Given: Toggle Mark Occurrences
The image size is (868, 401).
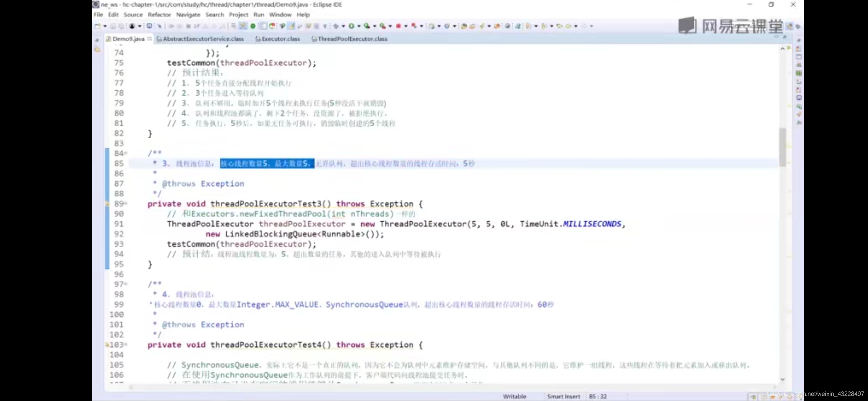Looking at the screenshot, I should click(291, 26).
